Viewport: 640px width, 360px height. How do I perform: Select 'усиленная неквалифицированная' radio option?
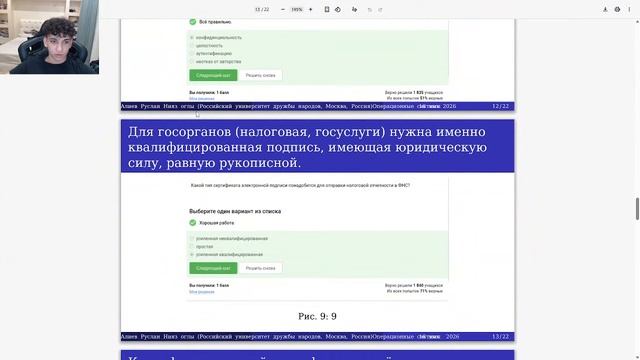pos(192,238)
